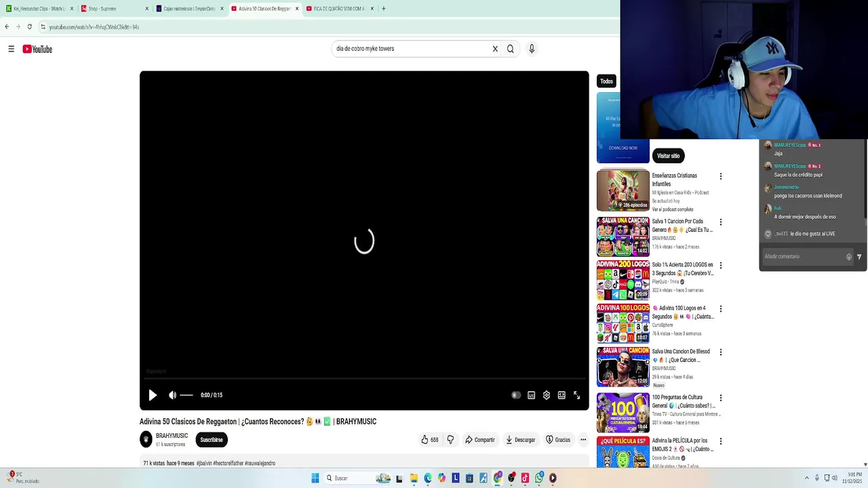Open options for 100 Preguntas de Cultura General

point(721,399)
